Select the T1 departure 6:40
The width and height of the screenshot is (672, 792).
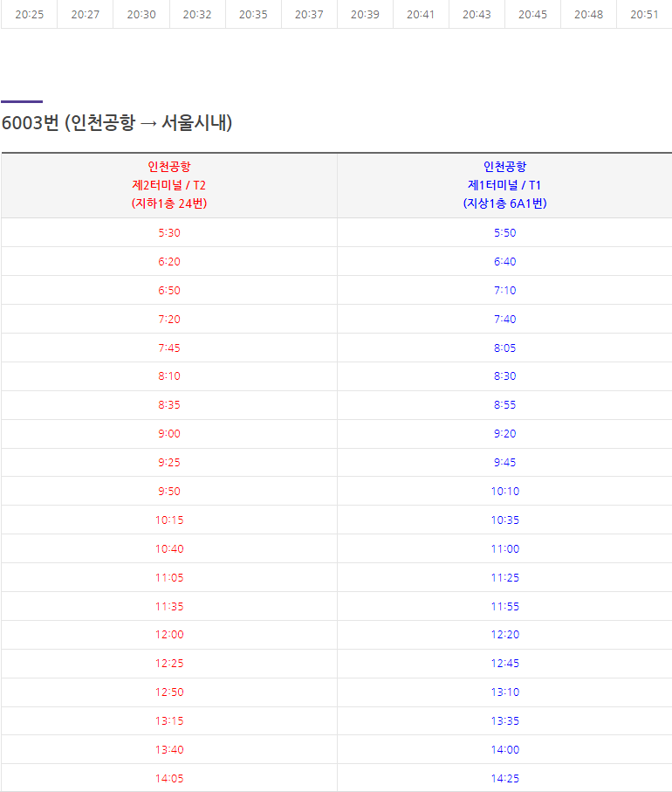pyautogui.click(x=505, y=261)
